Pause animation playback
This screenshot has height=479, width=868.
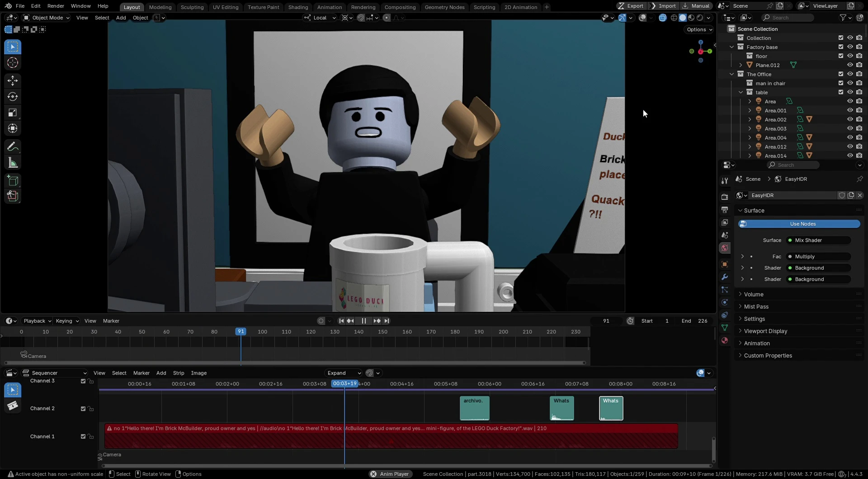[363, 321]
